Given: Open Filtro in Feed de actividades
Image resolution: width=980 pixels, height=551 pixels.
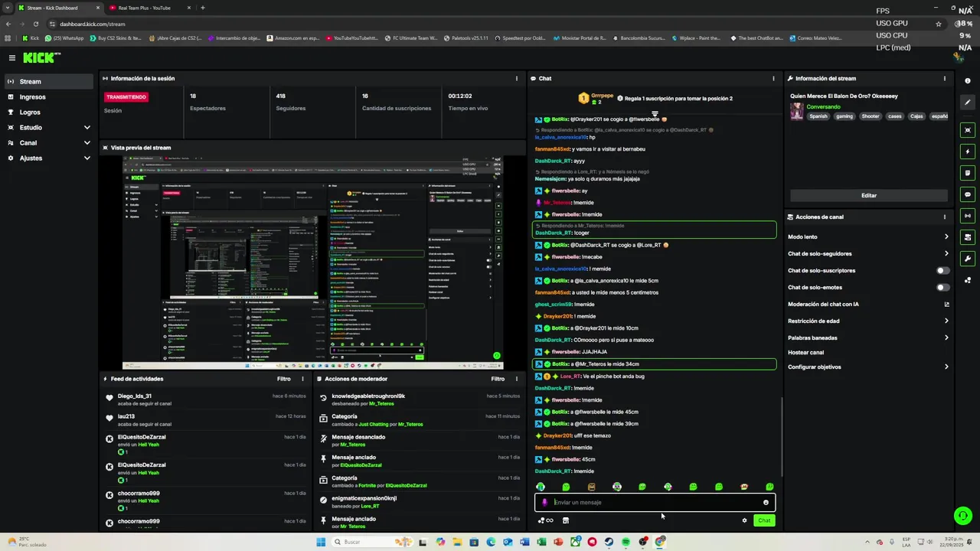Looking at the screenshot, I should click(283, 379).
